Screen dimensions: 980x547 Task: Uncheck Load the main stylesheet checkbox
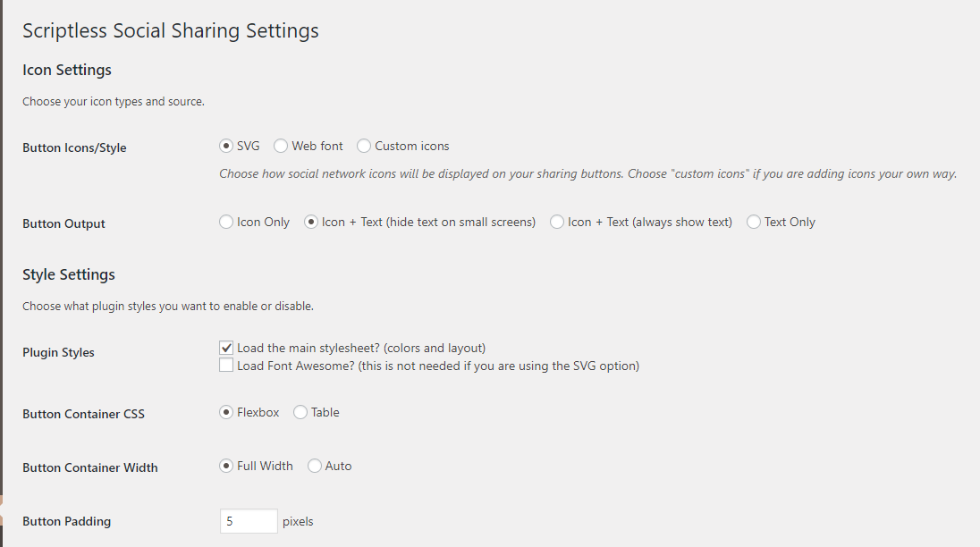click(226, 348)
